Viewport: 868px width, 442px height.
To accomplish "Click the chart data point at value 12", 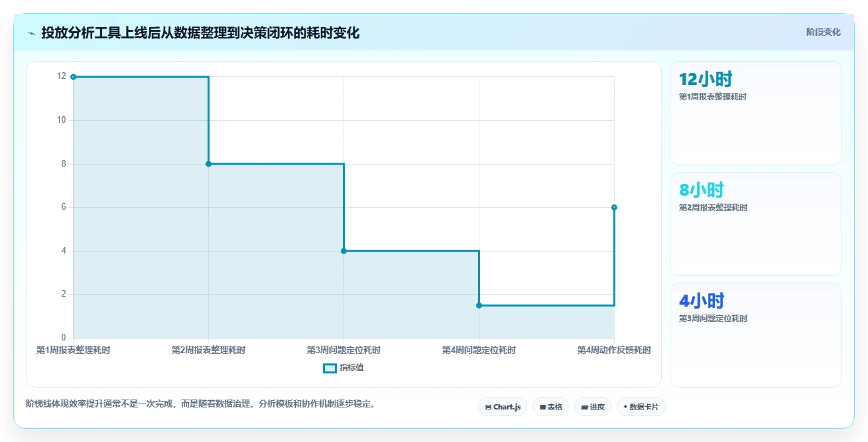I will click(x=73, y=76).
